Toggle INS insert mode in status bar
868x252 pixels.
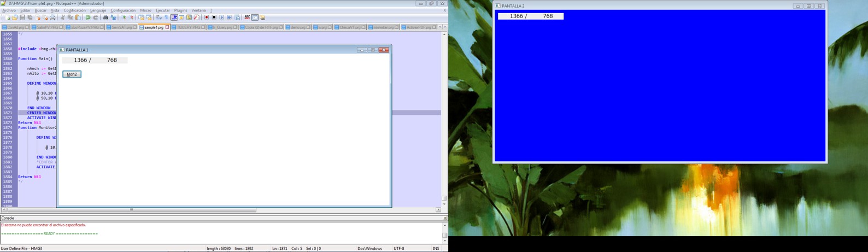pyautogui.click(x=436, y=249)
